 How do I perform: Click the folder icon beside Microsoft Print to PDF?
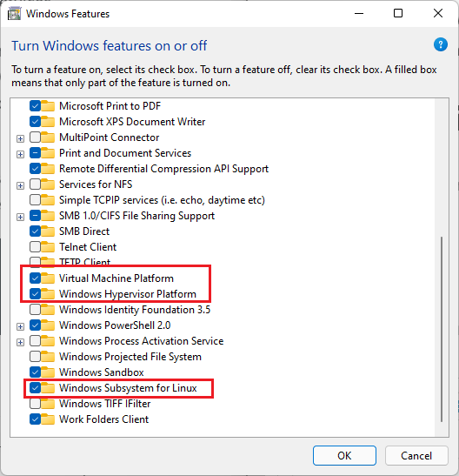[x=48, y=105]
